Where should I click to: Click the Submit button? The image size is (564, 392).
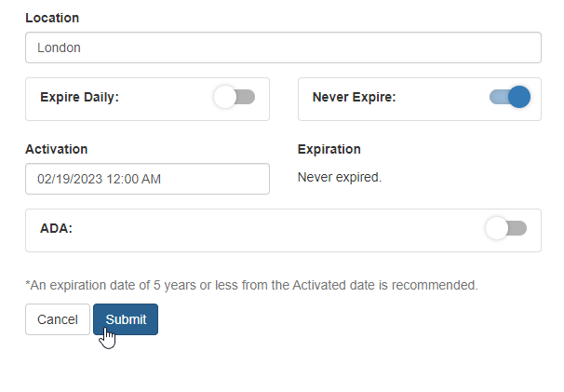(x=126, y=319)
